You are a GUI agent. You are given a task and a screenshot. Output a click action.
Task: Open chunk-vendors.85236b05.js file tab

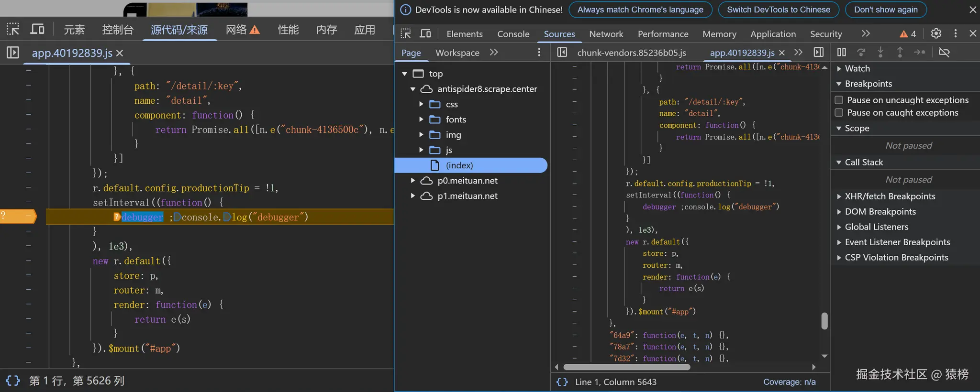point(631,53)
